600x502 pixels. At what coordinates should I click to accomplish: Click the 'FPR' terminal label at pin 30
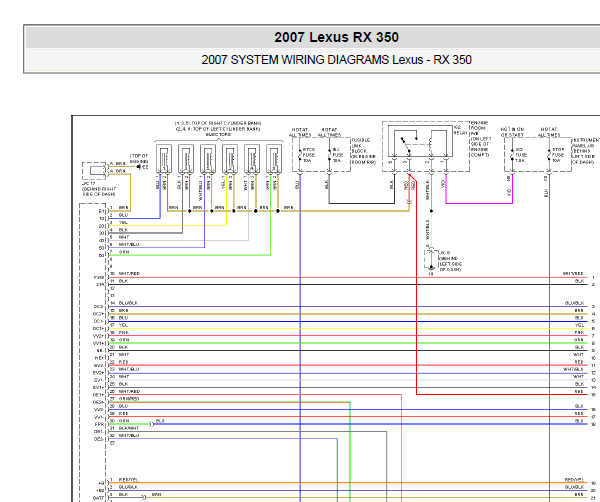pyautogui.click(x=99, y=424)
